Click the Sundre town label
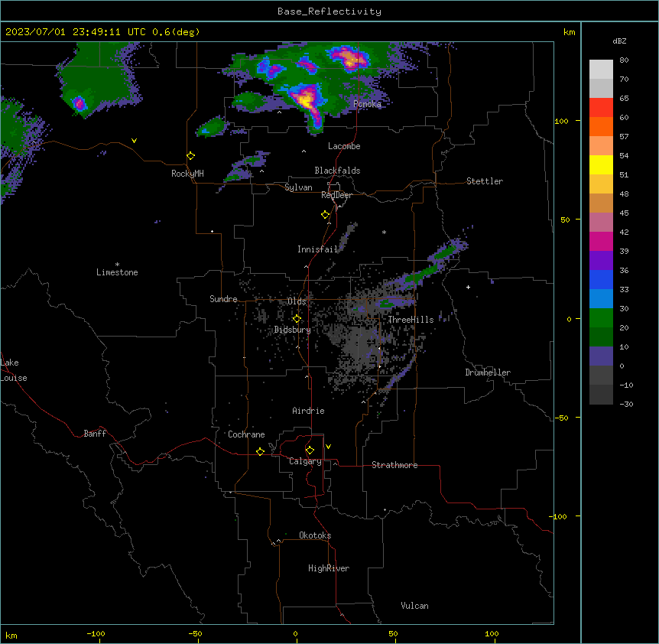 [223, 299]
